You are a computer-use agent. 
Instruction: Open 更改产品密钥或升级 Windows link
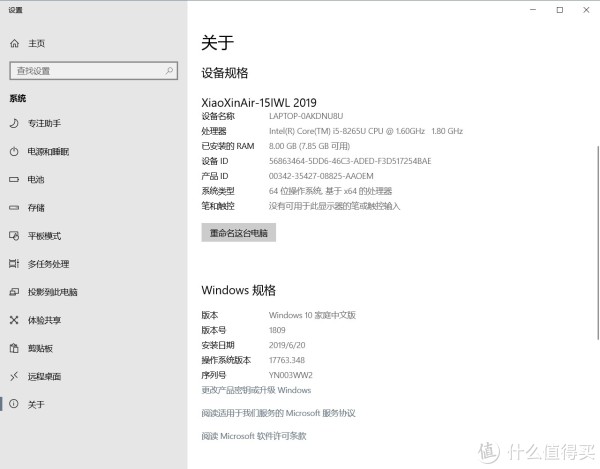click(x=256, y=390)
